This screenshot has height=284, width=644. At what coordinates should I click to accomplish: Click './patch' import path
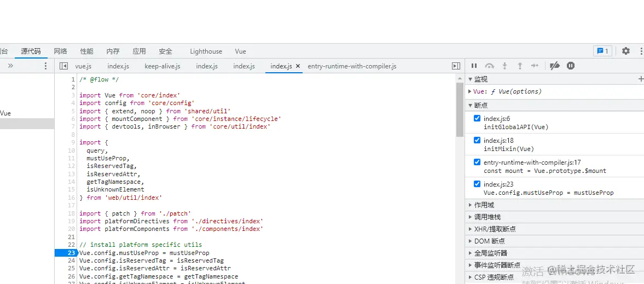click(175, 213)
